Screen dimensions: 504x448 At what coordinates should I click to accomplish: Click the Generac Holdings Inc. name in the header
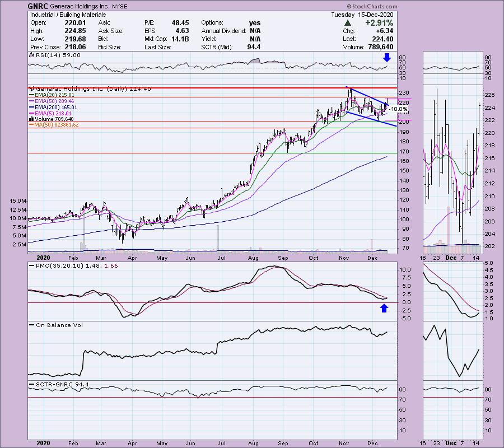(80, 6)
